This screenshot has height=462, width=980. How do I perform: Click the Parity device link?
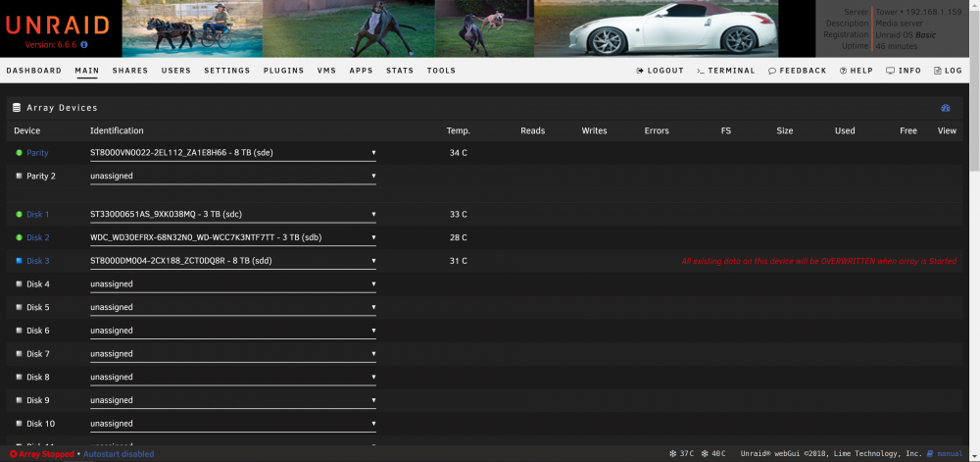pos(37,153)
